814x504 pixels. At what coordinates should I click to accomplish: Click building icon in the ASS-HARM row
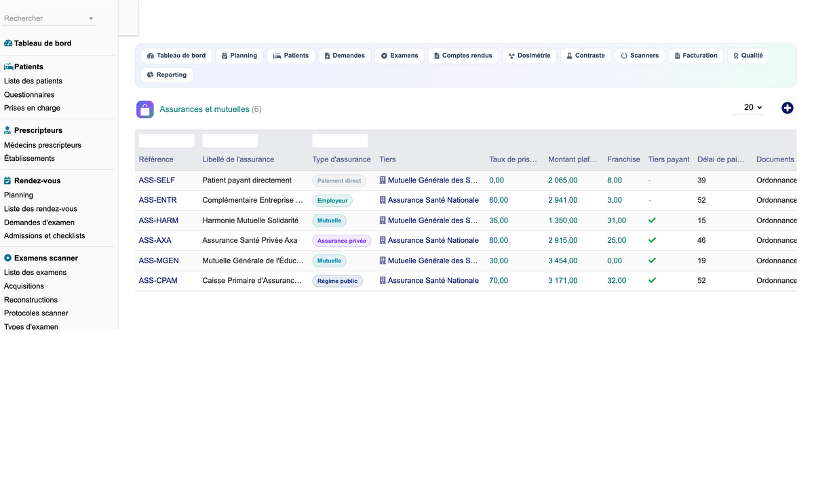(x=383, y=220)
